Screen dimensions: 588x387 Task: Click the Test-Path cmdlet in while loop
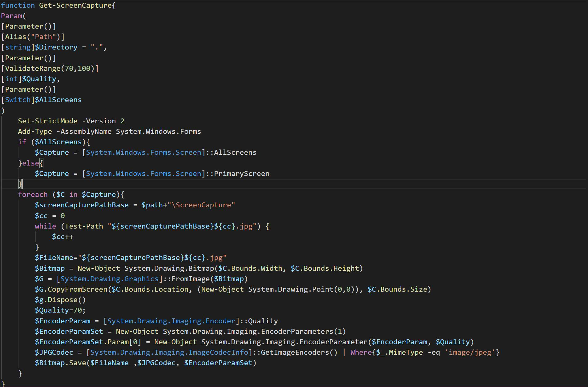(x=83, y=226)
